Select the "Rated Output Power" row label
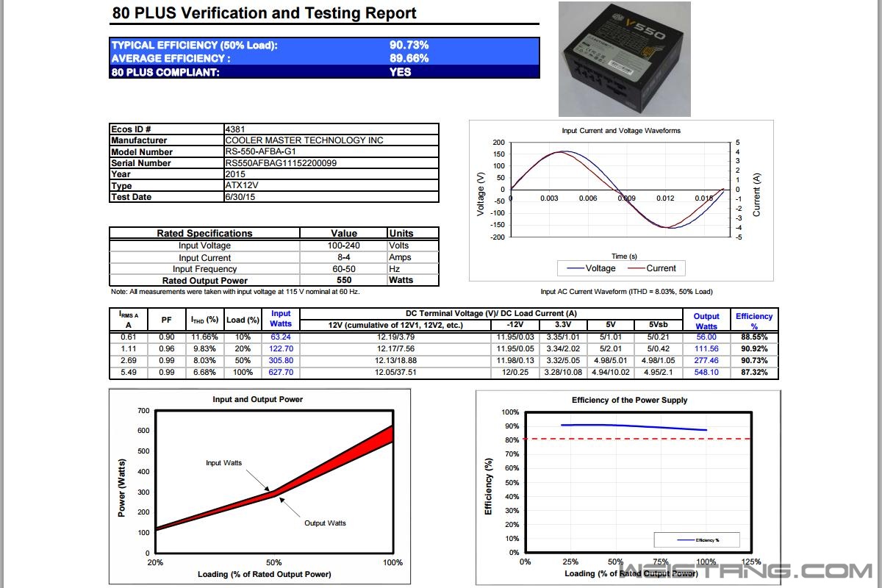Screen dimensions: 882x588 click(x=205, y=281)
